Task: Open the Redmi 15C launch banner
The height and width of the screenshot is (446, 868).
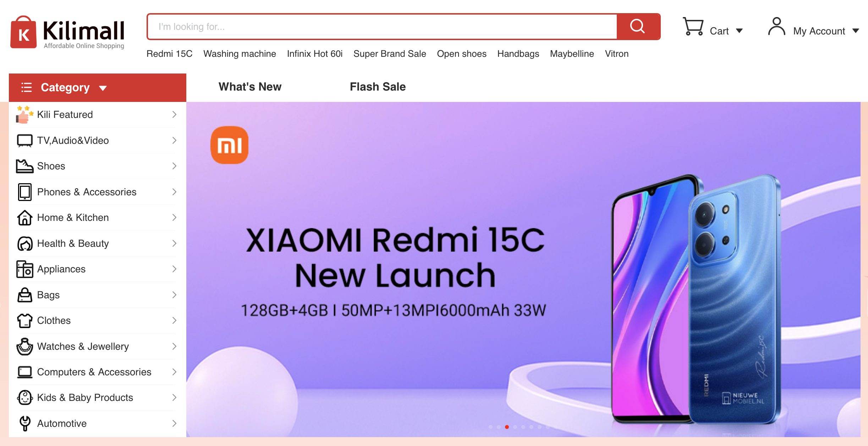Action: click(x=523, y=269)
